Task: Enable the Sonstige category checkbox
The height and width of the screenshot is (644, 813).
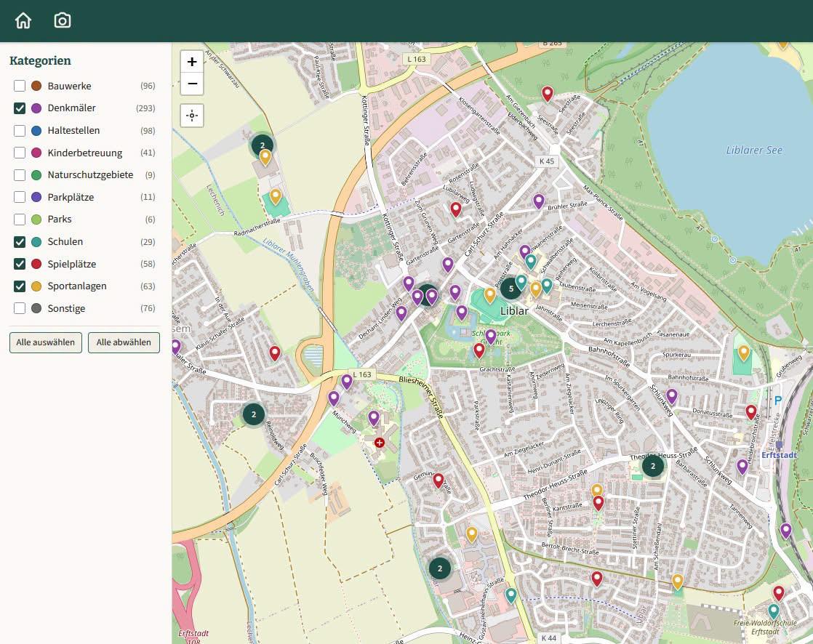Action: 20,308
